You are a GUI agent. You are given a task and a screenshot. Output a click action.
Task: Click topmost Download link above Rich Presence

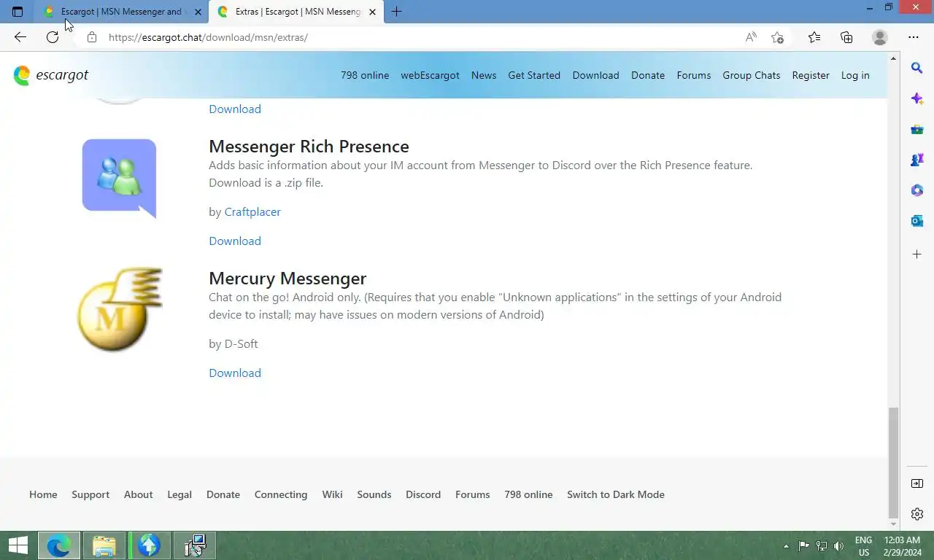point(235,109)
